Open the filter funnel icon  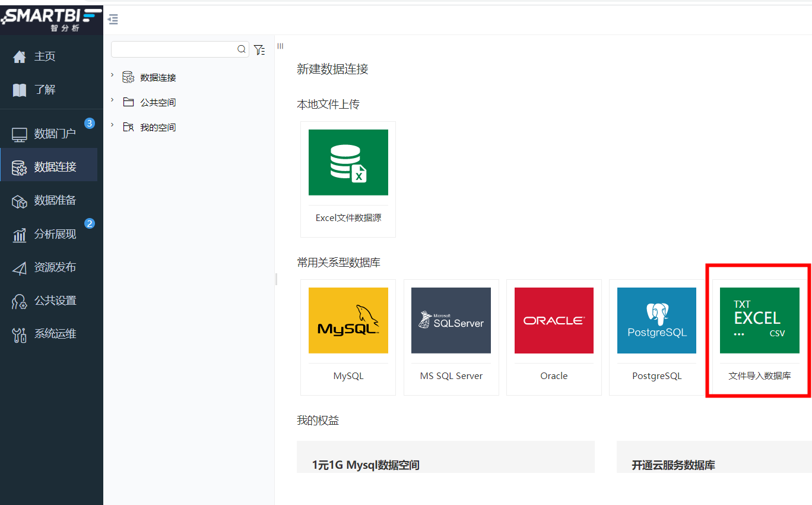pos(259,50)
